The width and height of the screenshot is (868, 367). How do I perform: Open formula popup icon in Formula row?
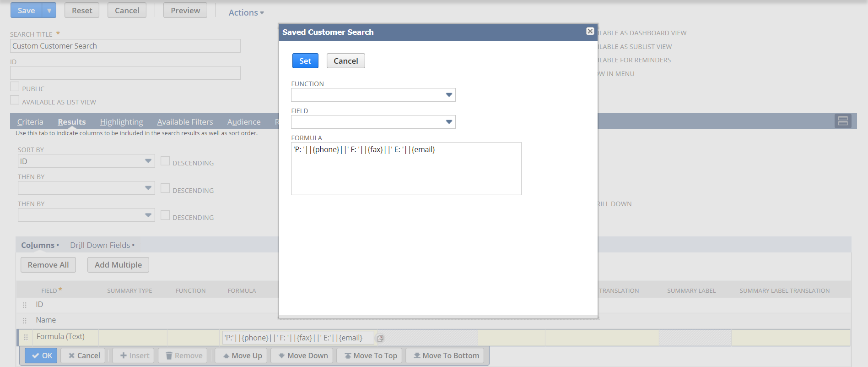(380, 338)
